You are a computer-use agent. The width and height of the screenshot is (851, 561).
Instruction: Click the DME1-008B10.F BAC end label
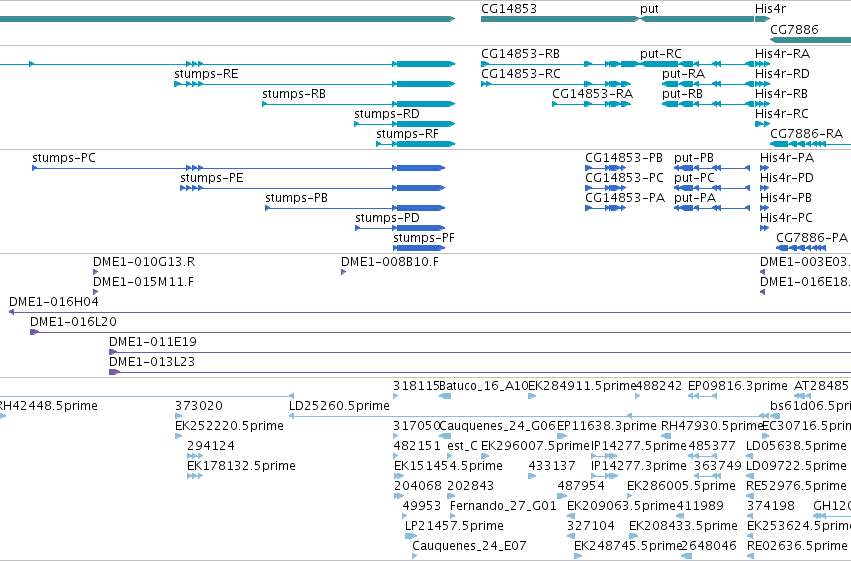tap(390, 262)
